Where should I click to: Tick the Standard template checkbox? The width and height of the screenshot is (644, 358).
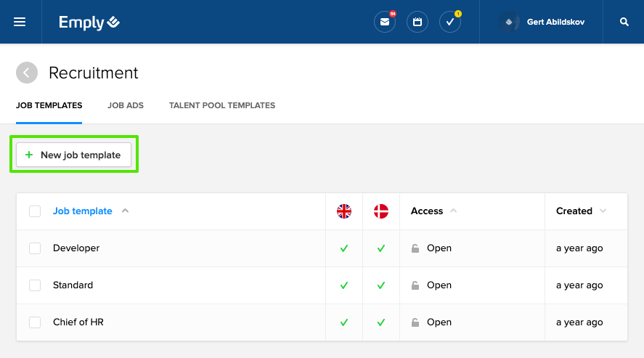[35, 285]
